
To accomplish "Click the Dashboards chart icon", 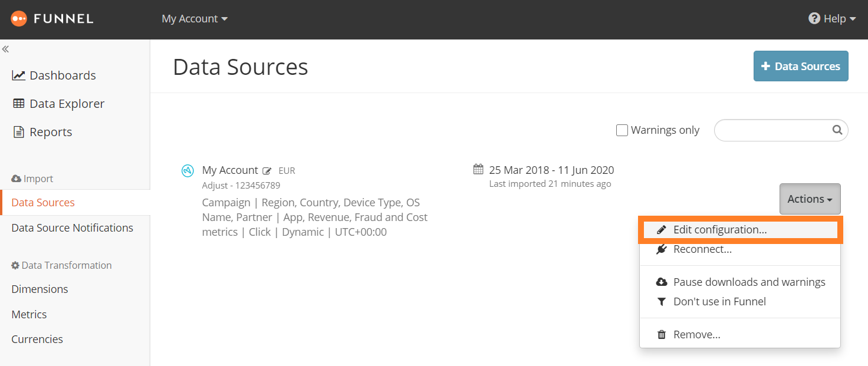I will 19,75.
